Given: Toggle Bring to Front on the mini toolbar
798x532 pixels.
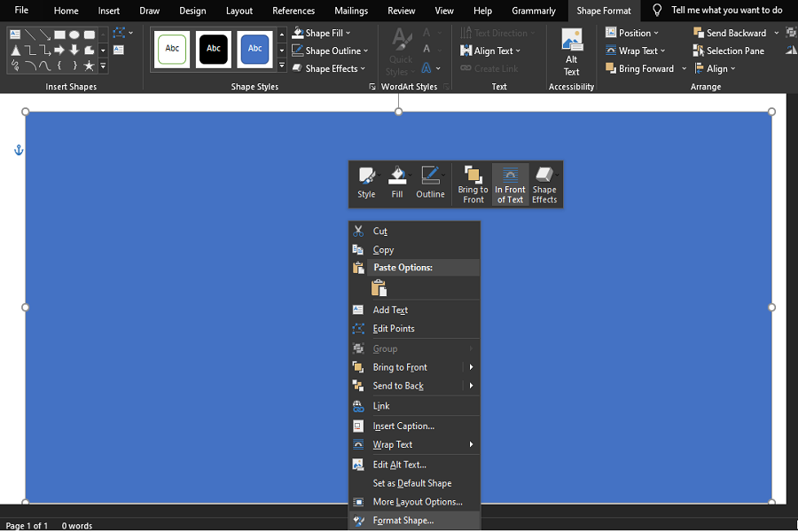Looking at the screenshot, I should 472,184.
